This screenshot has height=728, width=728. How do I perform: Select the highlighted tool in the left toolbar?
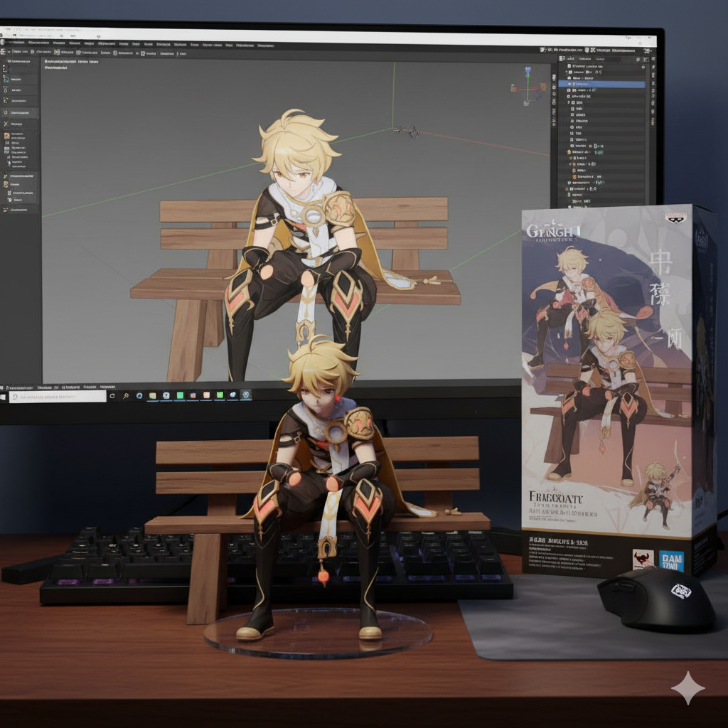coord(19,113)
